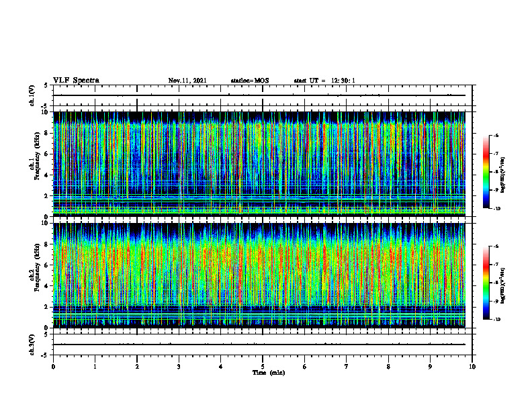
Task: Click the ch.2 spectrogram panel
Action: click(259, 275)
